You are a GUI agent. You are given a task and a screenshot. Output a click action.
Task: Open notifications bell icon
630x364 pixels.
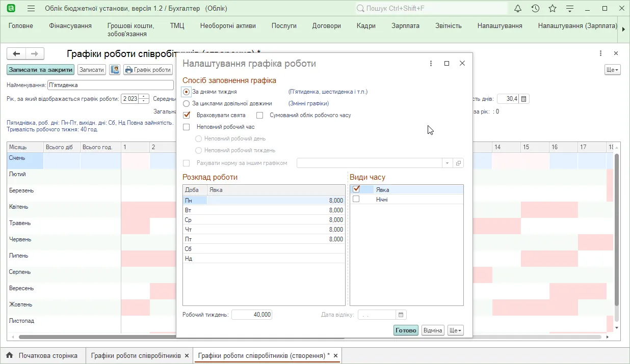518,9
